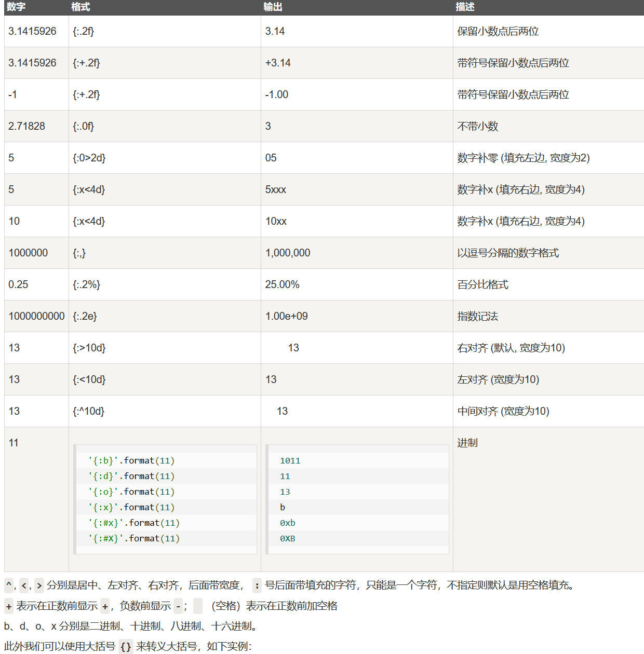Click the 1.00e+09 output cell
This screenshot has width=644, height=654.
pos(357,316)
